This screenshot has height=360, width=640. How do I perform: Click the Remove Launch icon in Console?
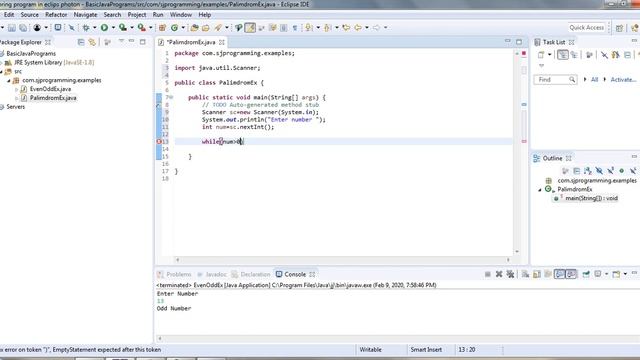tap(499, 274)
